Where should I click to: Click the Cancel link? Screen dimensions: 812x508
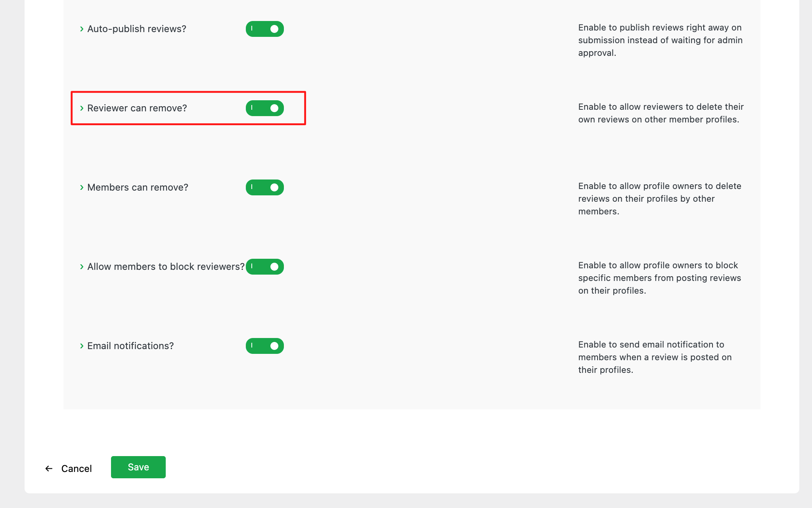76,469
